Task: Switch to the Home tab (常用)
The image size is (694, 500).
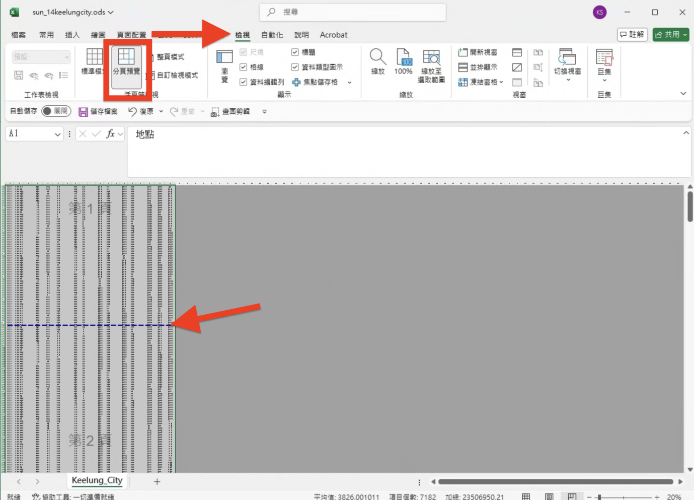Action: 46,35
